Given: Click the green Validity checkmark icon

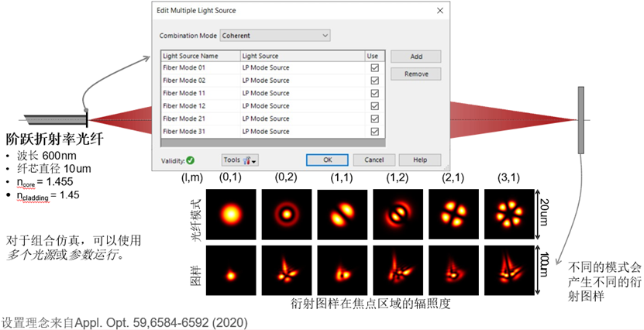Looking at the screenshot, I should pos(190,160).
